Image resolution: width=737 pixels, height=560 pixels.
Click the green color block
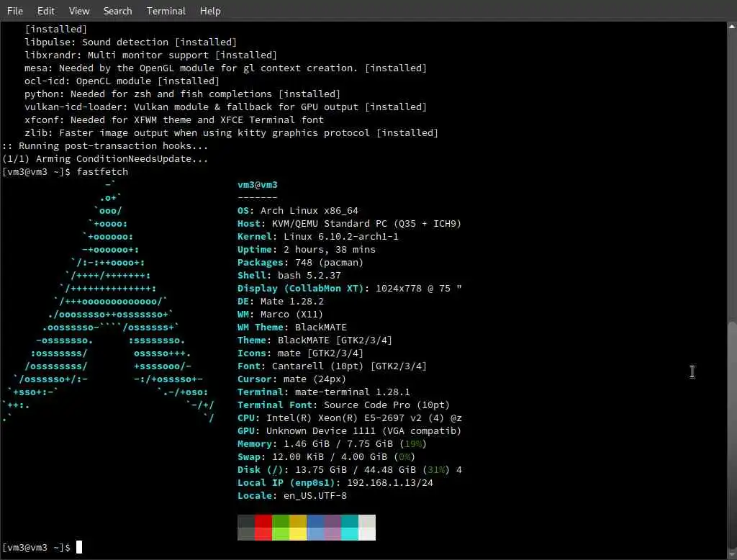[x=281, y=528]
